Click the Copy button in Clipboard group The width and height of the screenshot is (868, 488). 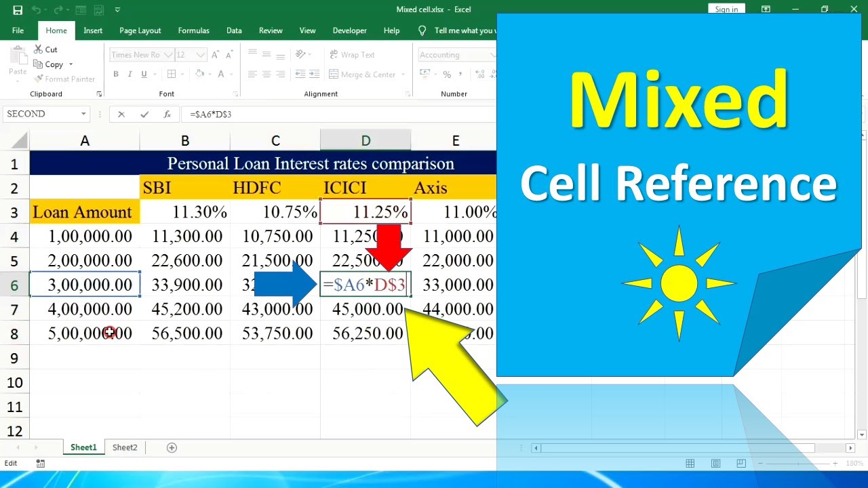pos(48,64)
